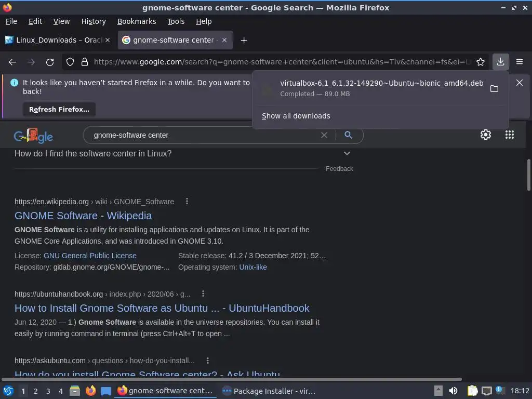
Task: Click the show desktop taskbar icon
Action: 106,391
